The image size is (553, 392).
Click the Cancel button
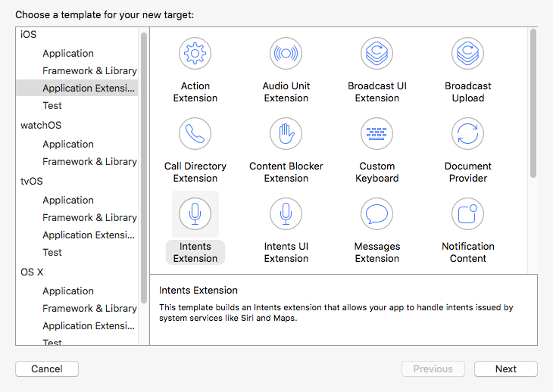[47, 369]
